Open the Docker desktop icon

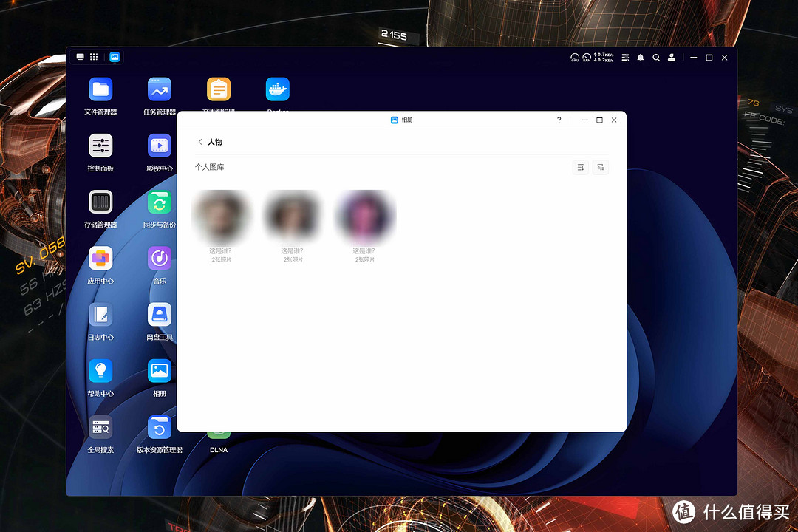coord(277,90)
